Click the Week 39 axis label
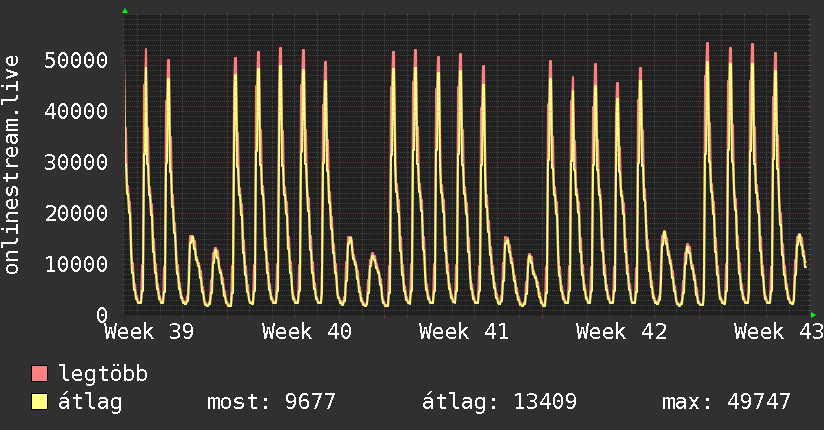Screen dimensions: 824x430 149,332
